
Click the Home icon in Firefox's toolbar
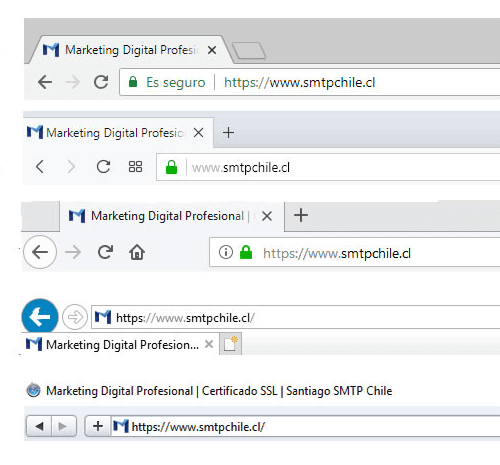tap(137, 252)
